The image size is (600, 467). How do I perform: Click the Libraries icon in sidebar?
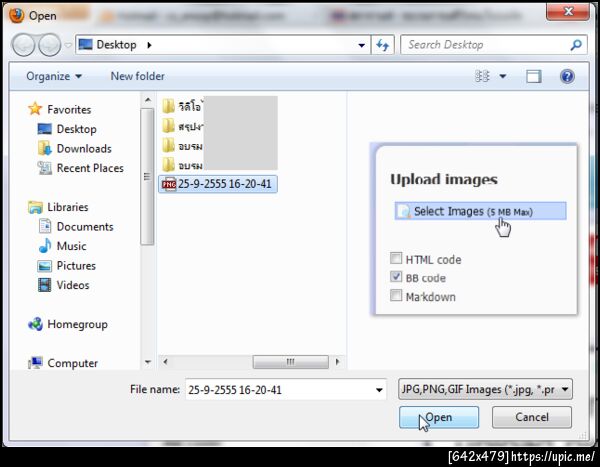coord(35,207)
